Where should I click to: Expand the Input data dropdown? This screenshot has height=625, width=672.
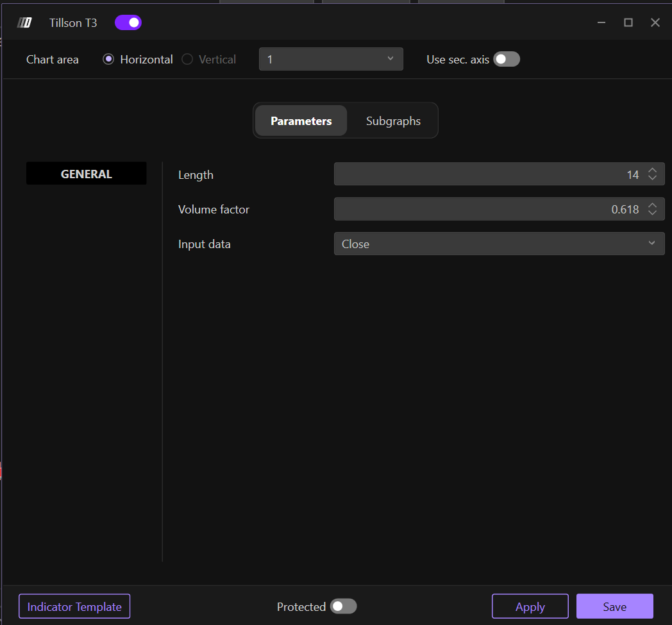499,244
